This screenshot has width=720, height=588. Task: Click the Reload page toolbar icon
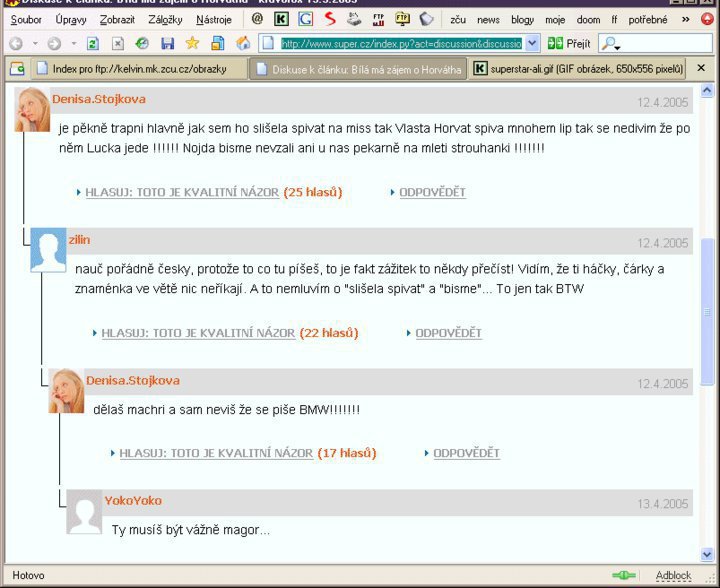coord(92,43)
